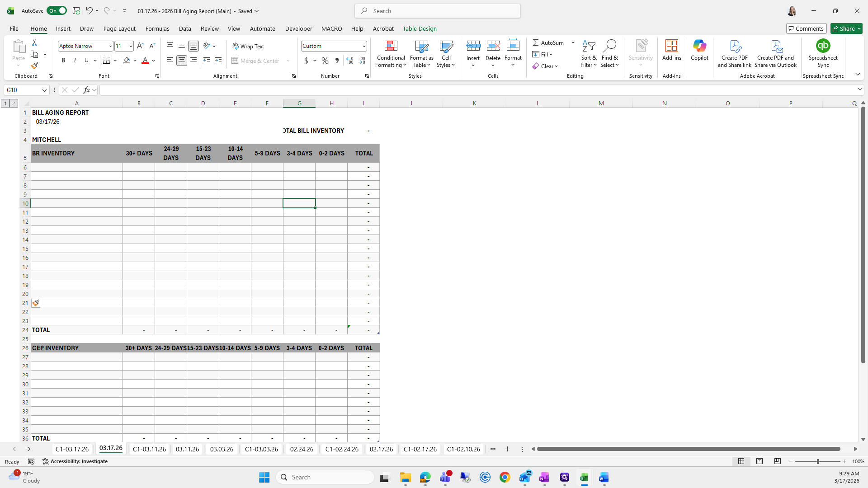Expand the Custom number format dropdown
868x488 pixels.
(x=363, y=46)
